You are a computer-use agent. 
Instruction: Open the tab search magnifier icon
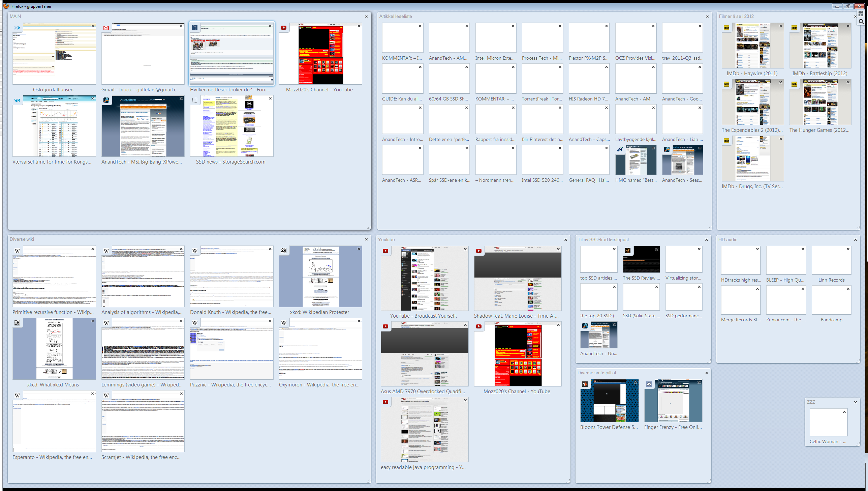coord(861,22)
